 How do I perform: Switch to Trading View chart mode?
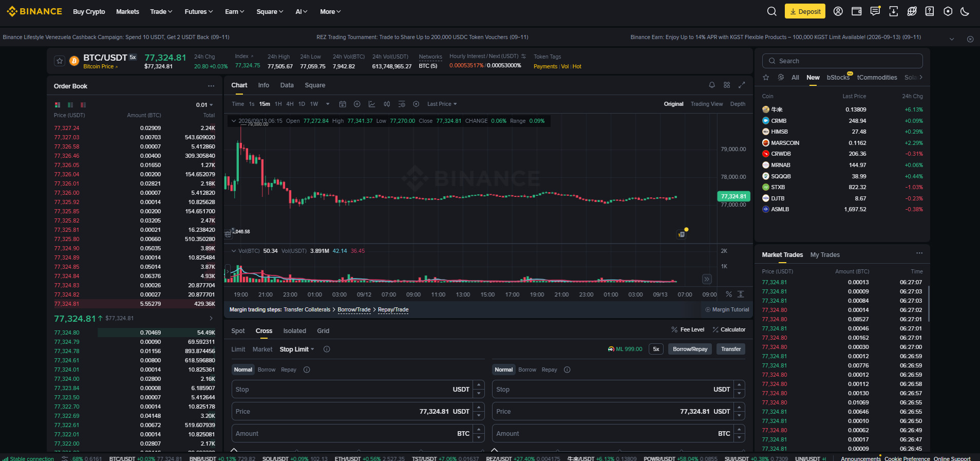[x=706, y=104]
